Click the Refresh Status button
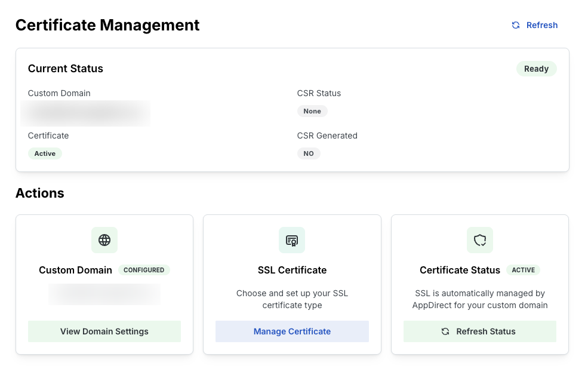 tap(480, 331)
